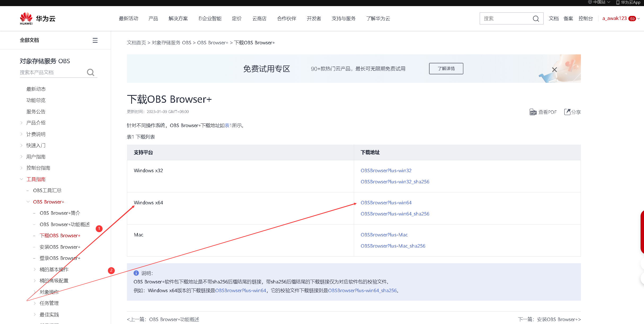Click the top search magnifier icon
This screenshot has height=324, width=644.
pos(536,19)
